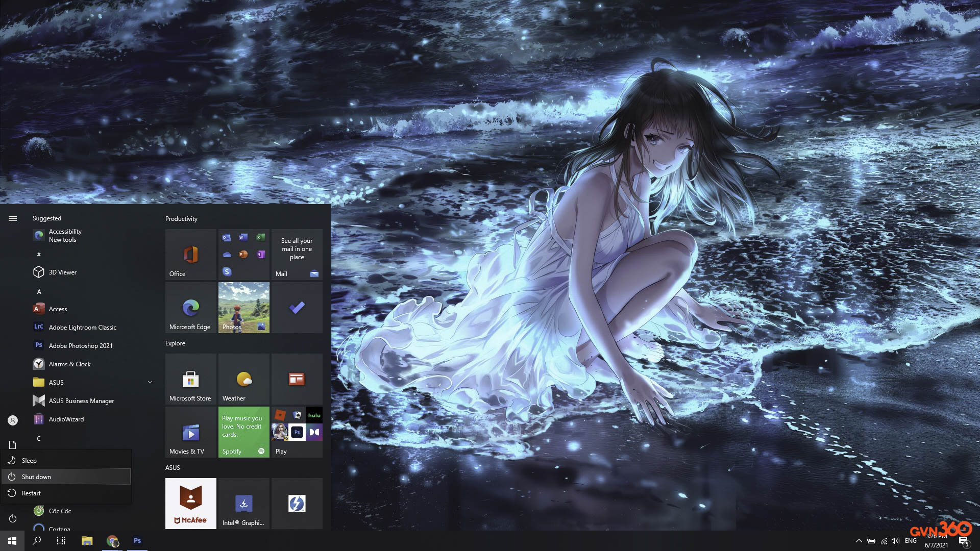Viewport: 980px width, 551px height.
Task: Click the Productivity group header
Action: (181, 219)
